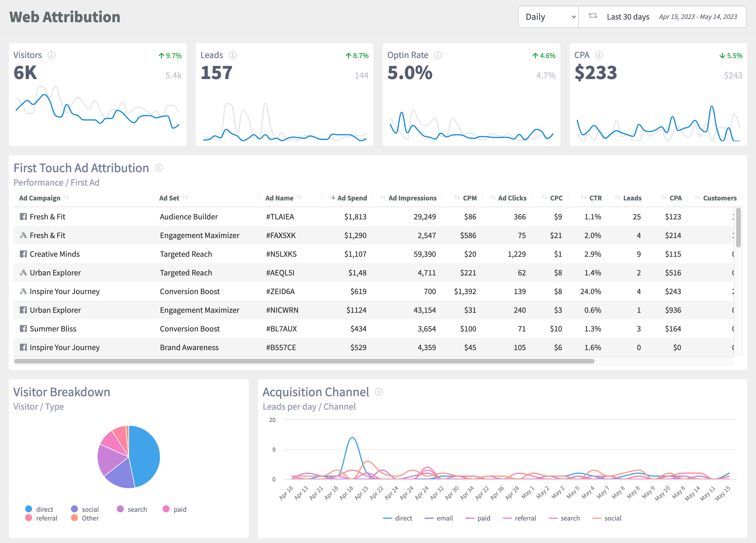The width and height of the screenshot is (756, 543).
Task: Open the Acquisition Channel info icon
Action: (379, 392)
